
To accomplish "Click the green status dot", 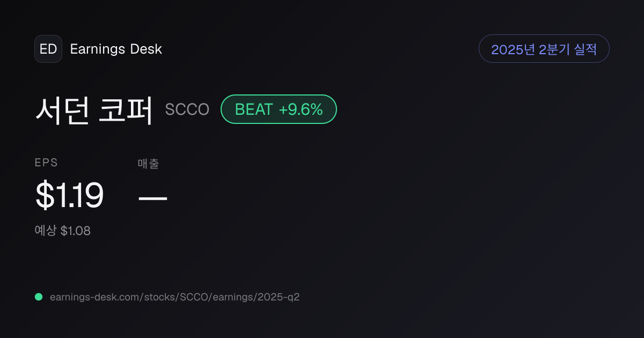I will [x=39, y=297].
